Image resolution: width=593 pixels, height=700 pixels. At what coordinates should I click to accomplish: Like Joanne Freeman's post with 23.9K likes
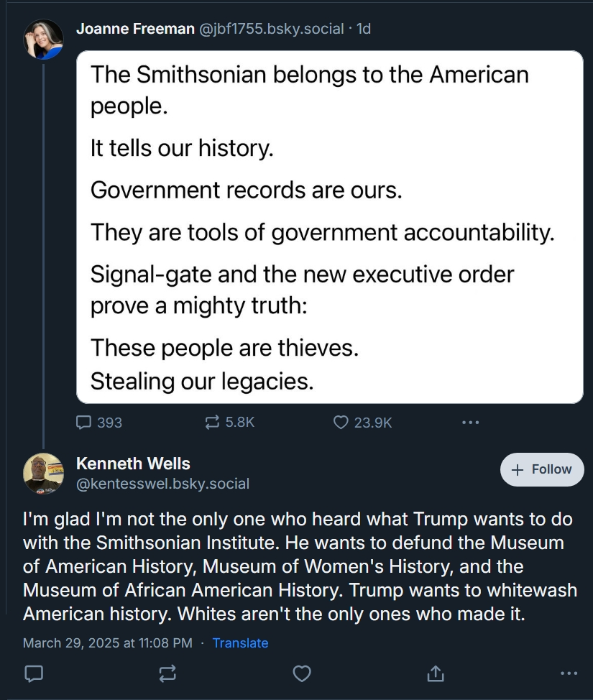[x=362, y=423]
